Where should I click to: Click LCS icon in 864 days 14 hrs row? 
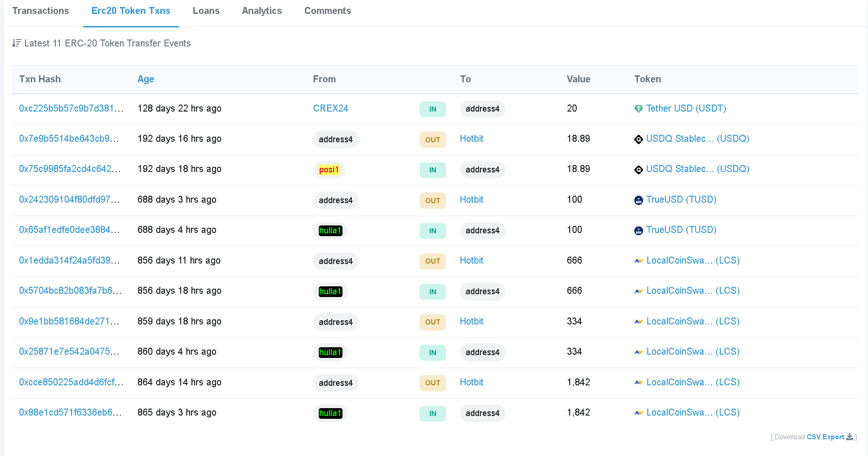[638, 383]
